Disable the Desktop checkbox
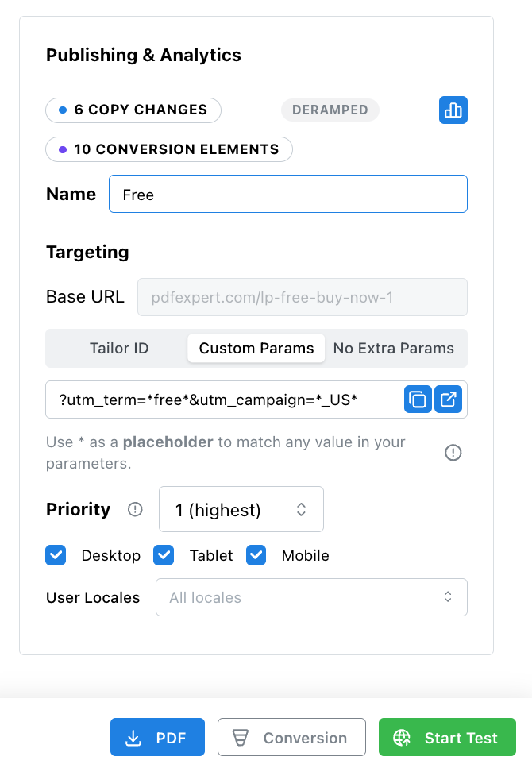The height and width of the screenshot is (772, 532). tap(56, 555)
